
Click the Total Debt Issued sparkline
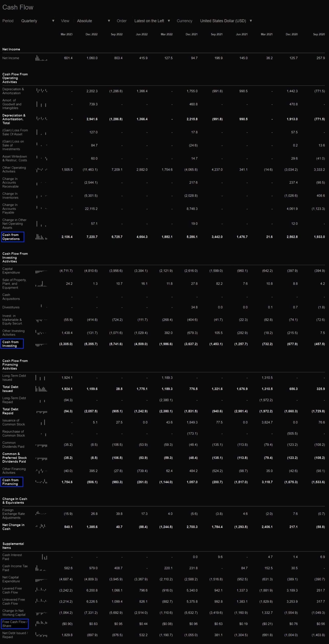pyautogui.click(x=41, y=389)
